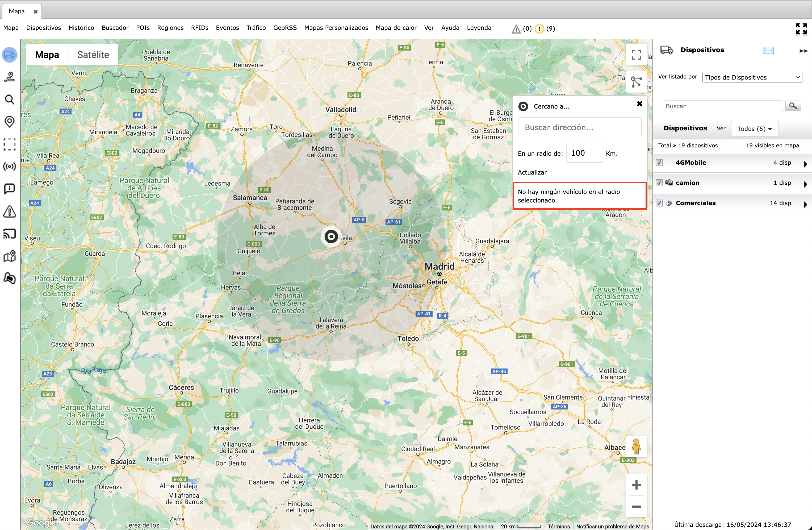Close the Mapa tab
Image resolution: width=812 pixels, height=530 pixels.
point(35,12)
